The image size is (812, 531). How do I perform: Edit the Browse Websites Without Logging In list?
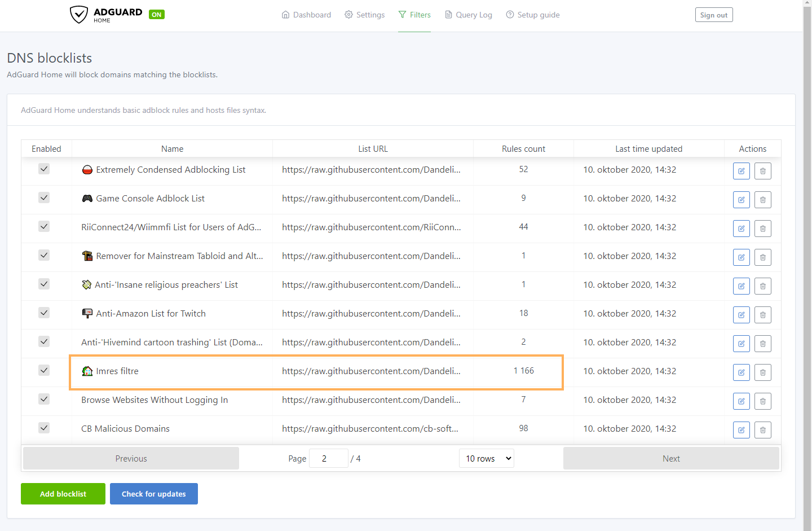coord(742,401)
